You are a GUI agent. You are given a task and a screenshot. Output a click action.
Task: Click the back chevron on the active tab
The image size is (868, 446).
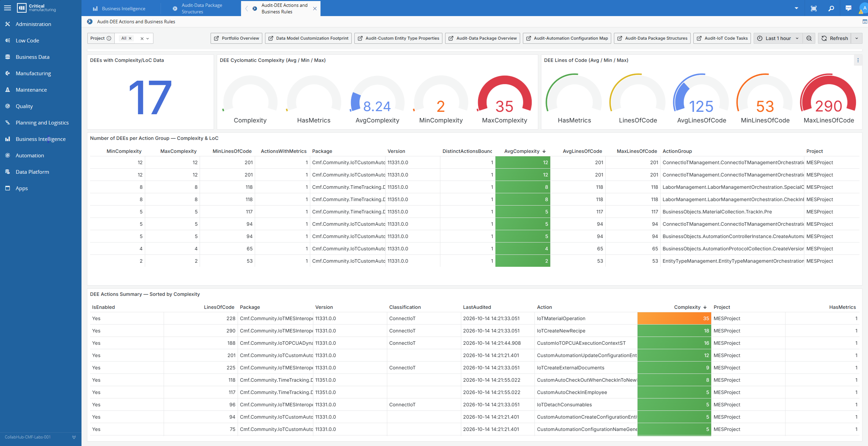pos(246,9)
